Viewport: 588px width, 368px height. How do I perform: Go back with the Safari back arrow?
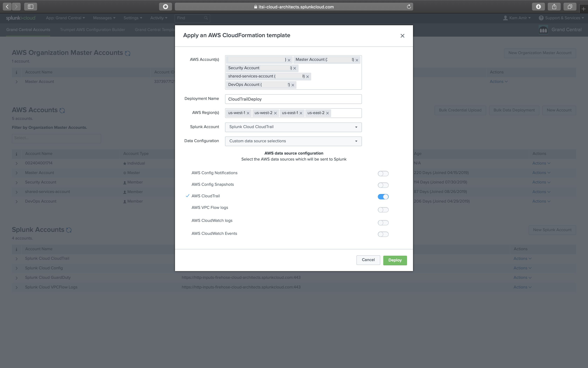tap(7, 7)
